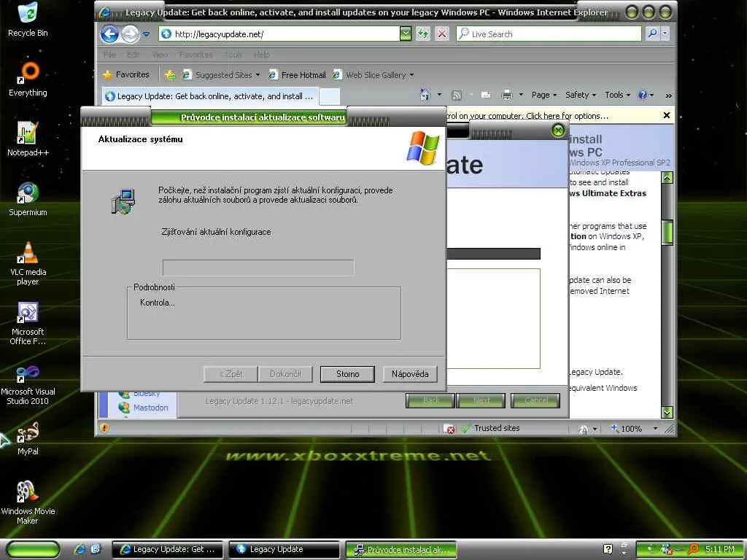Viewport: 747px width, 560px height.
Task: Click the page vertical scrollbar thumb
Action: click(x=667, y=233)
